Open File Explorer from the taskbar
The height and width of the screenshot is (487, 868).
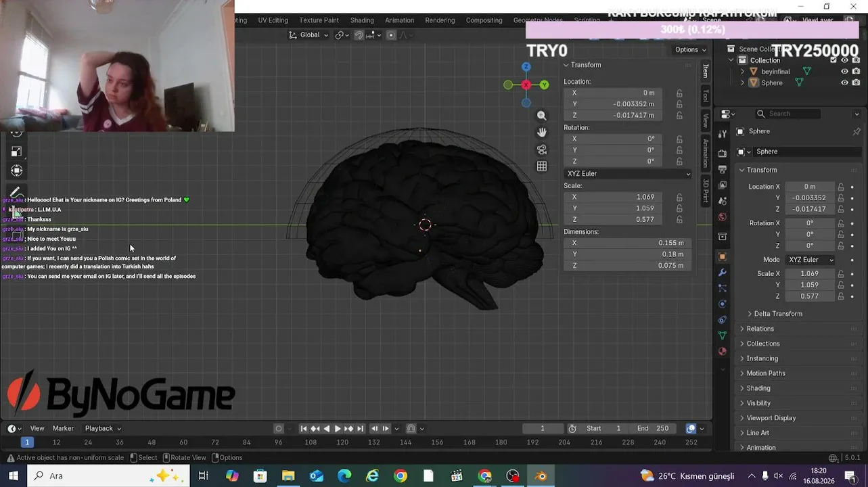288,476
